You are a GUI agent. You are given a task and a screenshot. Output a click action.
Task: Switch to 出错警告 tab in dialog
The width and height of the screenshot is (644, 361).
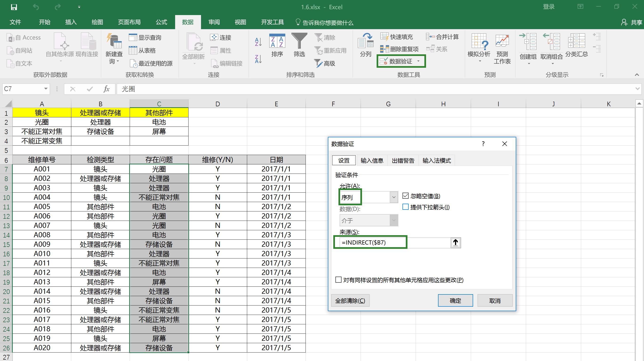(x=403, y=160)
